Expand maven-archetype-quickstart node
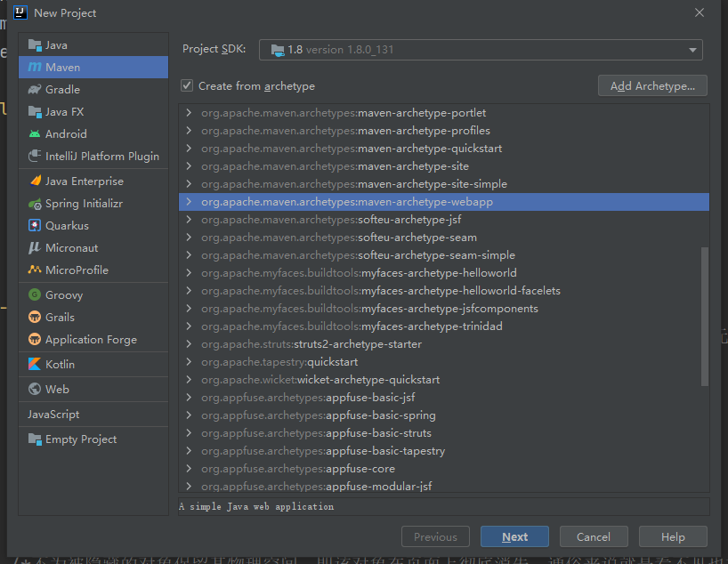The image size is (728, 564). tap(189, 149)
